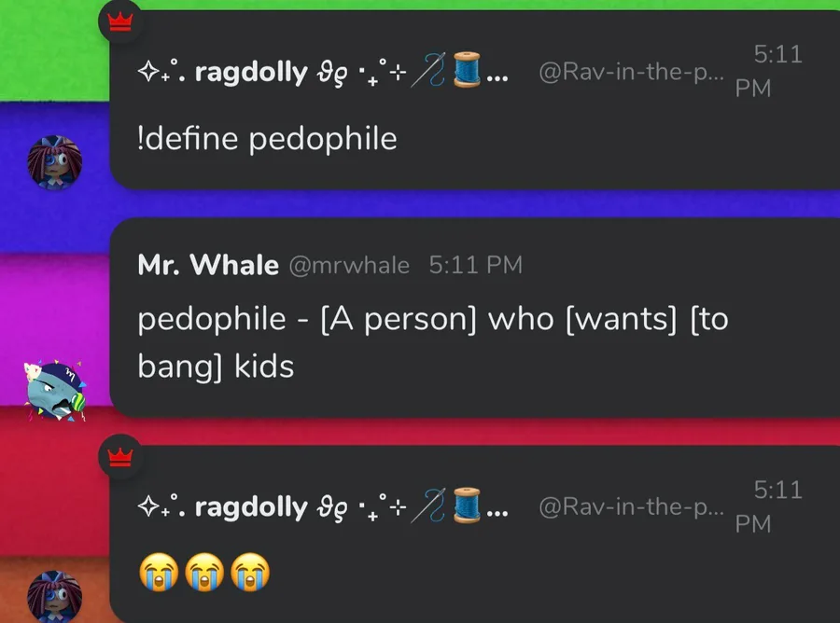
Task: Click the thread spool emoji in first message header
Action: point(467,70)
